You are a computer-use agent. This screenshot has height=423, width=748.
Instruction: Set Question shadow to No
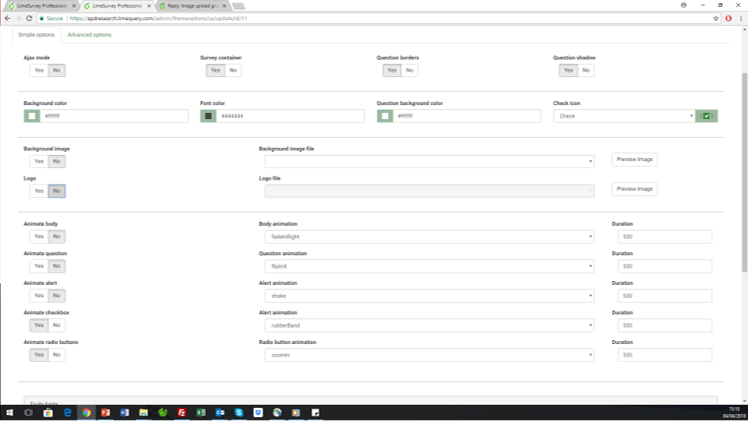(586, 70)
